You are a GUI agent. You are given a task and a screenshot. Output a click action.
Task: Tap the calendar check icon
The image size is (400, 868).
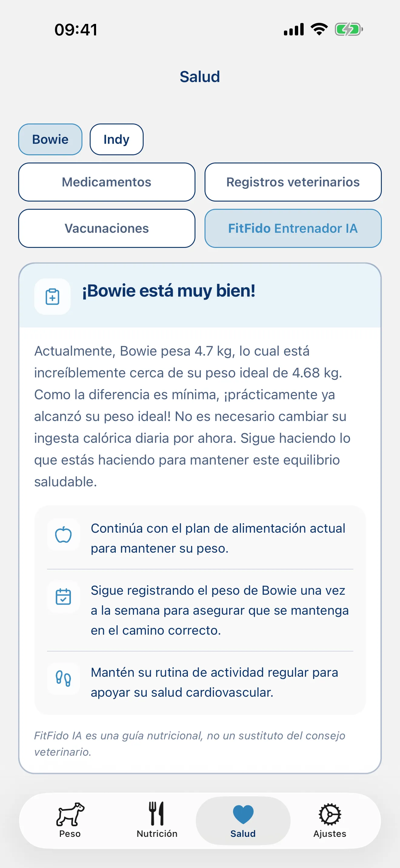[63, 597]
